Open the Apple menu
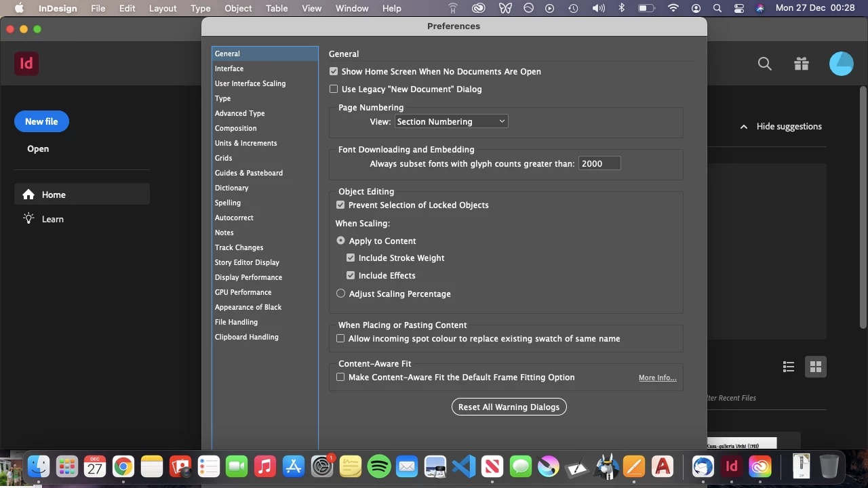This screenshot has width=868, height=488. tap(19, 8)
